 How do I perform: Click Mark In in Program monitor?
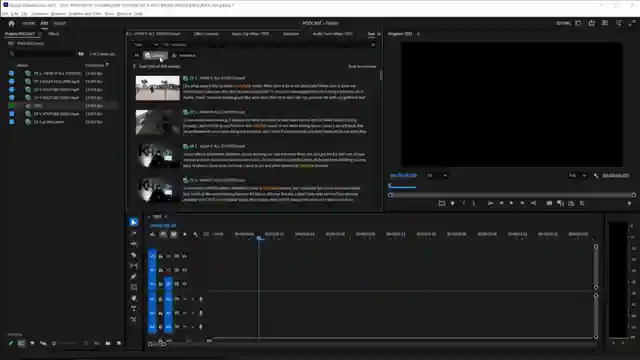click(x=463, y=203)
